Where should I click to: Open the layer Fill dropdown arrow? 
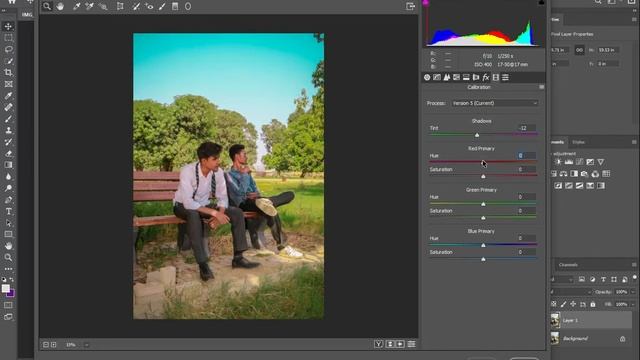[633, 304]
